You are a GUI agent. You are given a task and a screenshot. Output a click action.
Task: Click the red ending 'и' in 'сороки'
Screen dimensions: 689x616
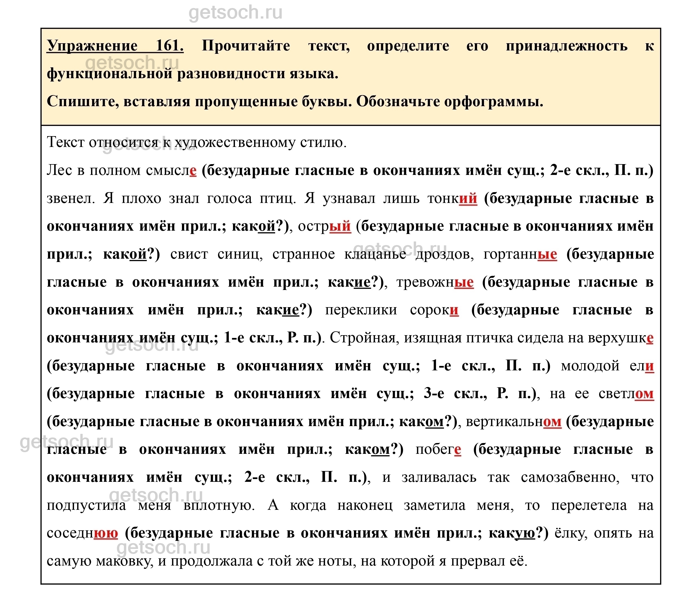[454, 310]
